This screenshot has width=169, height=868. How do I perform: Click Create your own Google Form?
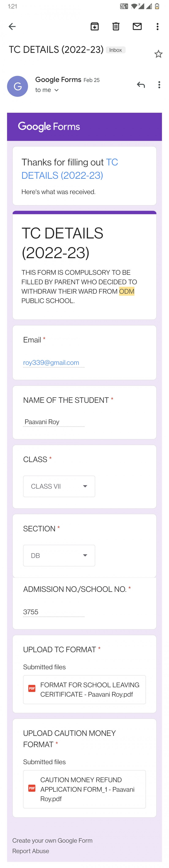52,840
